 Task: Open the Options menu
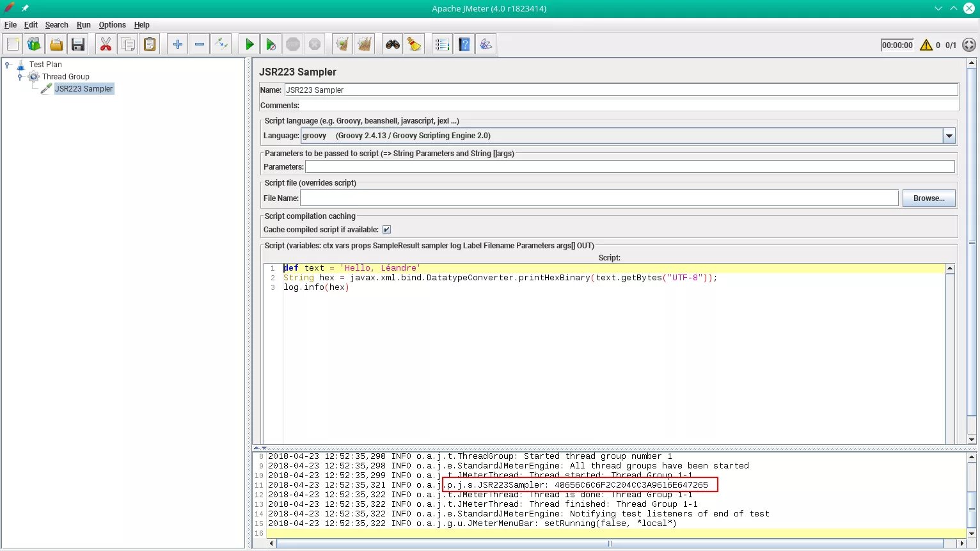click(x=112, y=25)
